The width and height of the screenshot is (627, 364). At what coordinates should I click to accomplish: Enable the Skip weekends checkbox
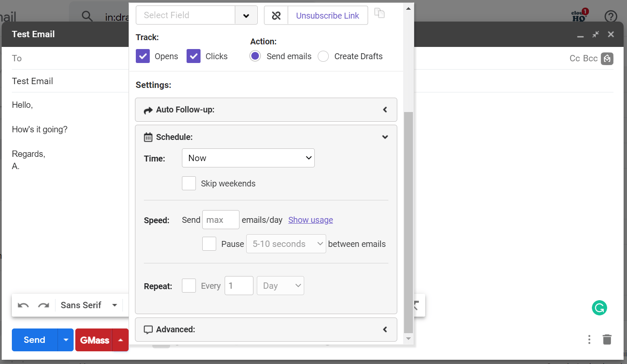tap(189, 183)
